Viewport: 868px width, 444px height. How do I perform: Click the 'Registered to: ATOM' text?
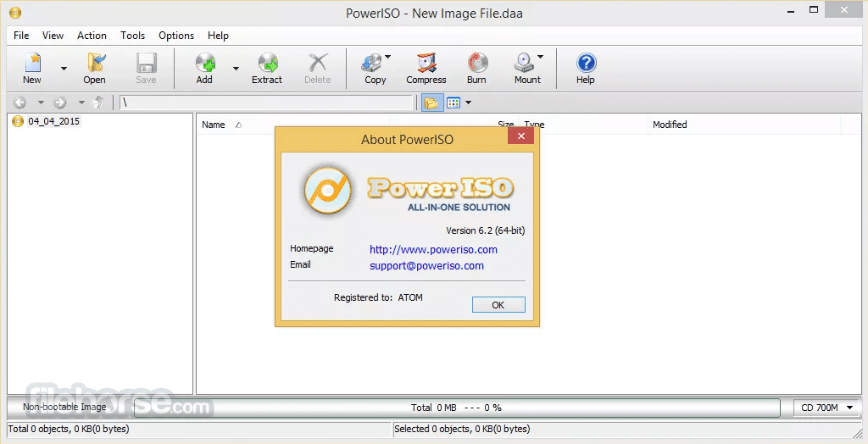pyautogui.click(x=378, y=297)
